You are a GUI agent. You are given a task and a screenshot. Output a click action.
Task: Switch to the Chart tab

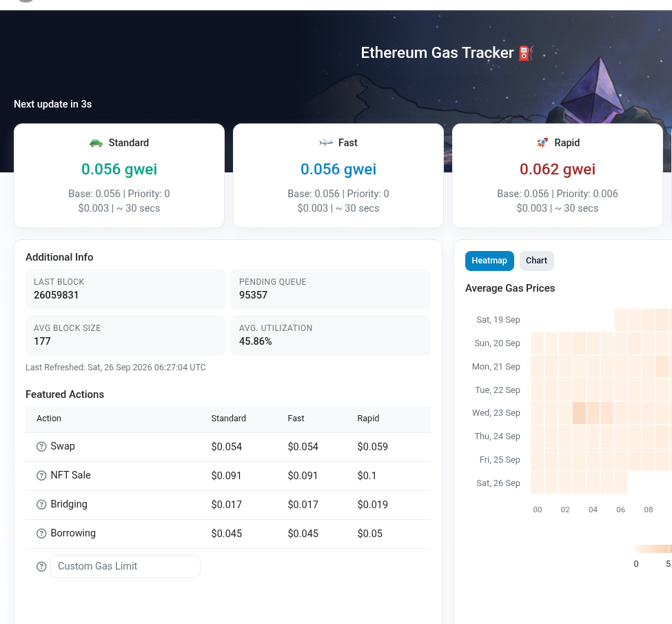[x=537, y=261]
